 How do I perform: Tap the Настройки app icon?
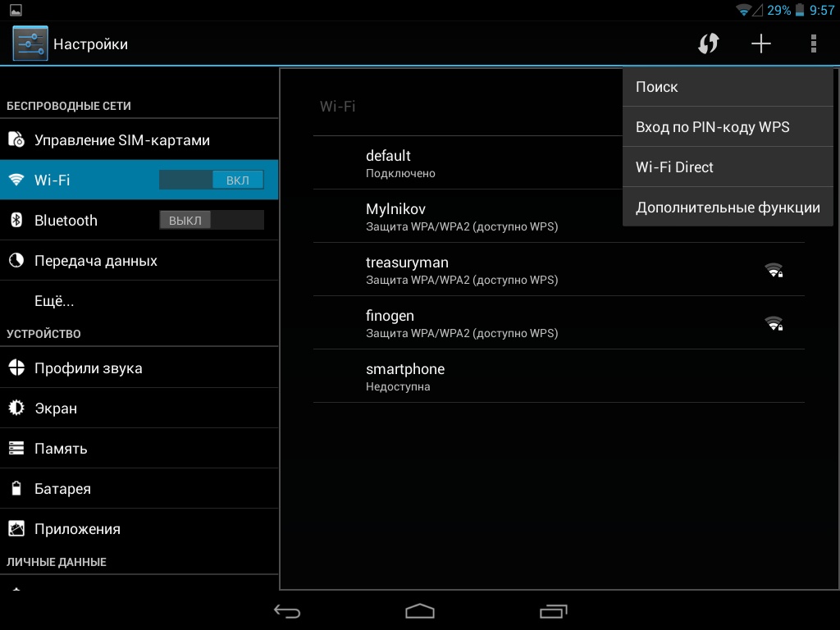pyautogui.click(x=30, y=43)
